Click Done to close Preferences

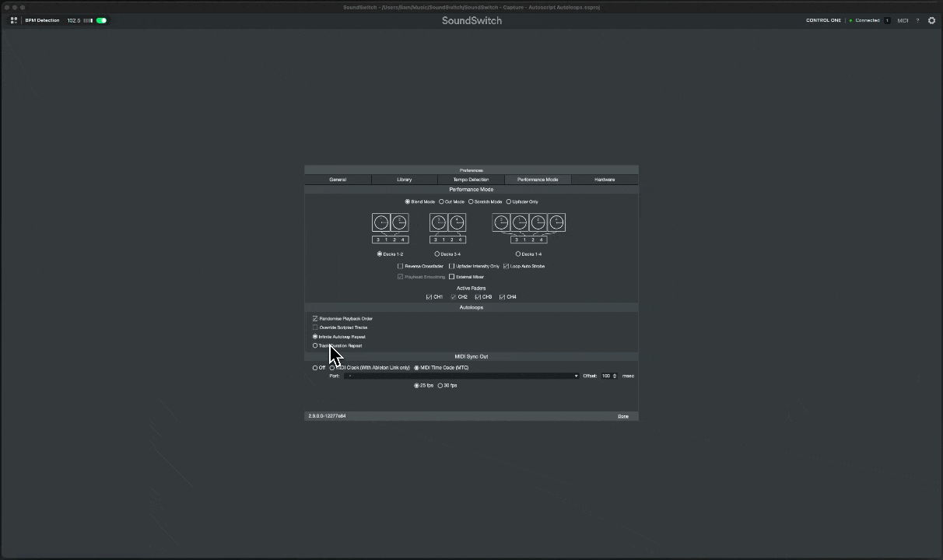(623, 416)
